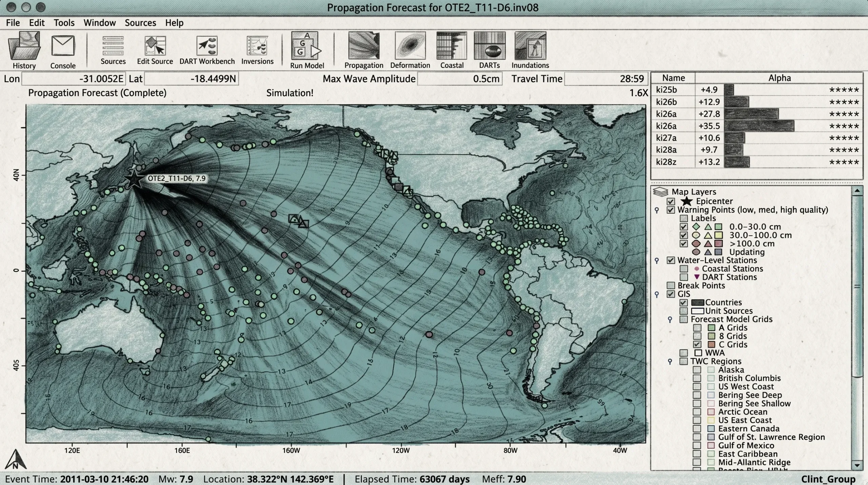The image size is (868, 485).
Task: Click the Name column header
Action: [x=673, y=78]
